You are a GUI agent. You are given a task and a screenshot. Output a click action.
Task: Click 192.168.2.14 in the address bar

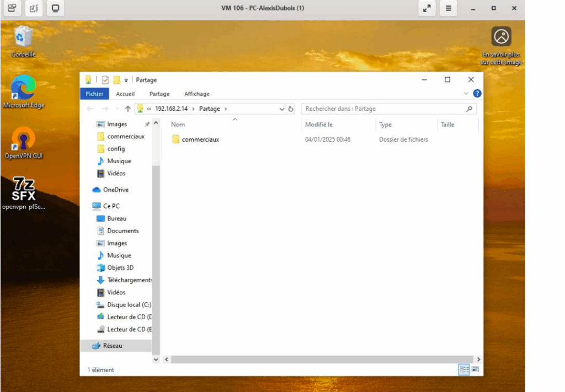[172, 109]
